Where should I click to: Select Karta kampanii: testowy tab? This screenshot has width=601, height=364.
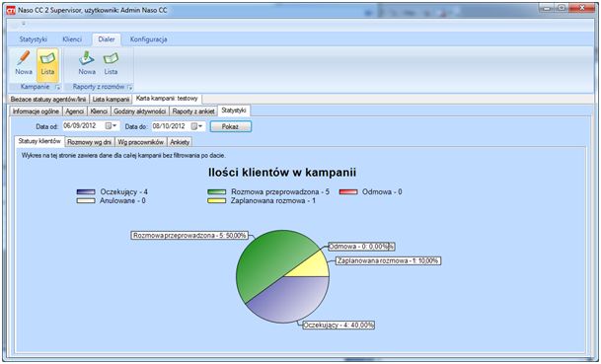[167, 99]
